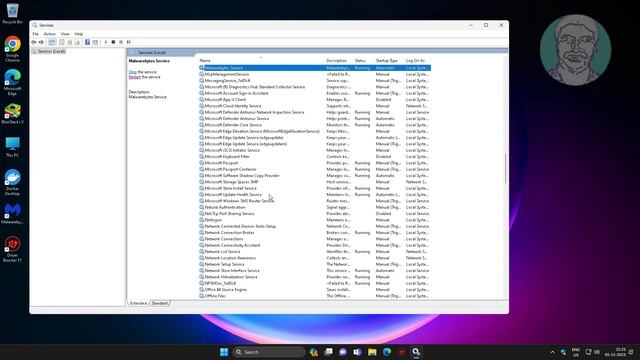
Task: Click the gear icon of Network Connections row
Action: tap(202, 239)
